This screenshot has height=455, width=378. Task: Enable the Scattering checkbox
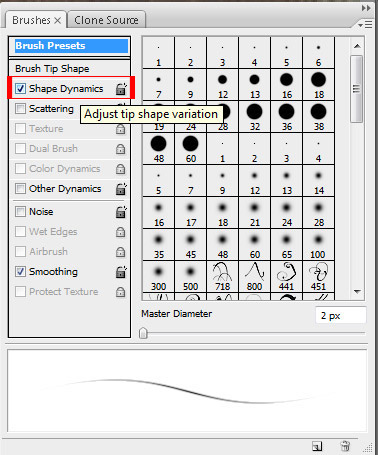(x=20, y=109)
